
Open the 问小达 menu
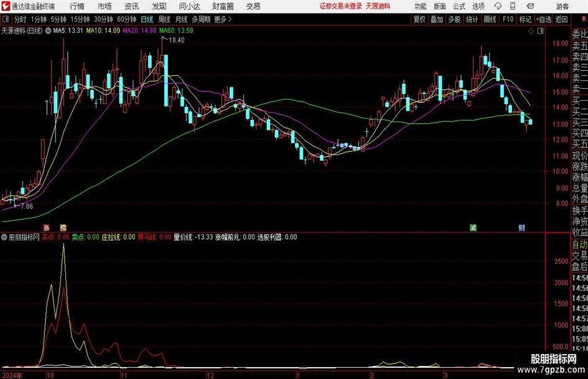tap(189, 6)
